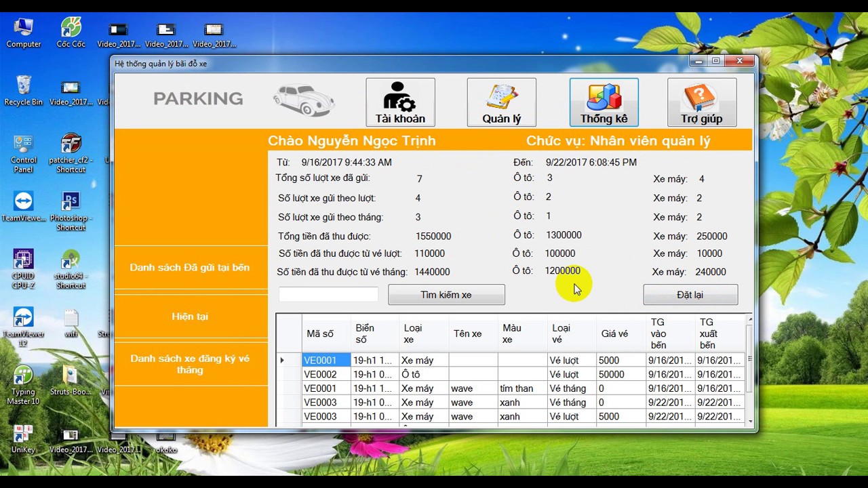Sort by the Loại xe column header

(x=424, y=333)
